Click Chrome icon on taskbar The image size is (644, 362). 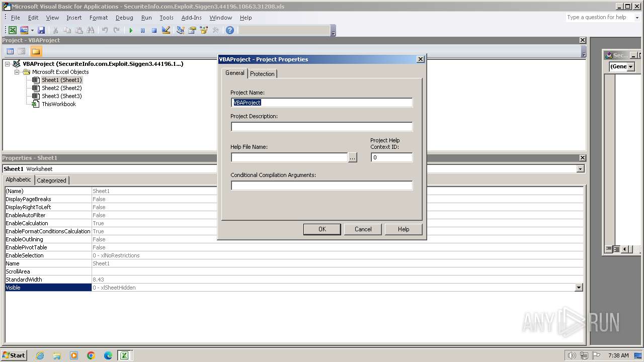(x=91, y=355)
